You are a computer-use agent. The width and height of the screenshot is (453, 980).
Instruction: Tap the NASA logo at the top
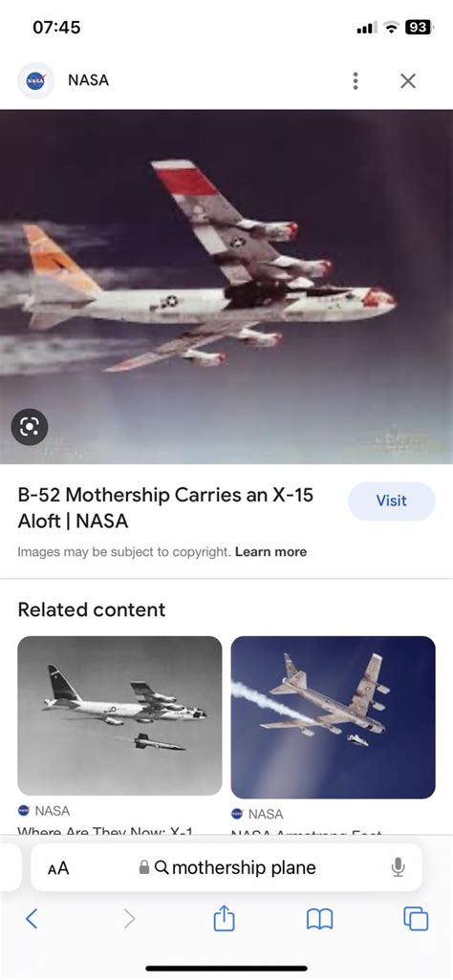[x=35, y=80]
